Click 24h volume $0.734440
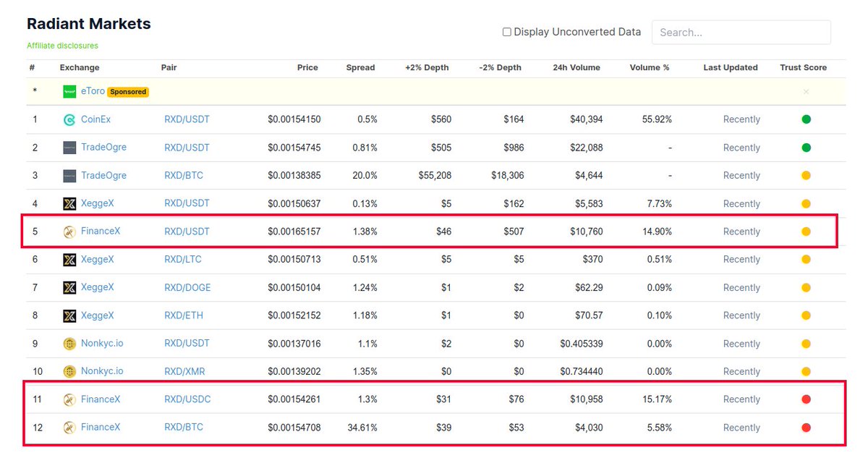This screenshot has height=458, width=868. point(582,371)
